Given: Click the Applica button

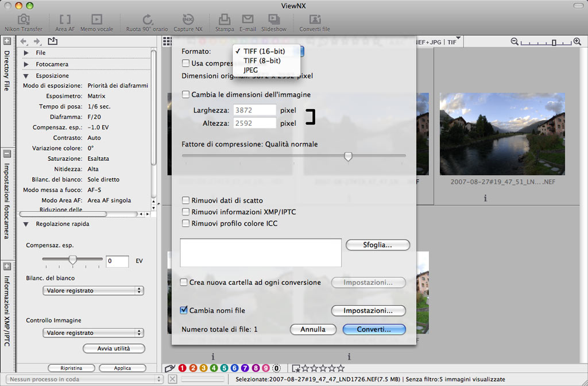Looking at the screenshot, I should pyautogui.click(x=122, y=368).
